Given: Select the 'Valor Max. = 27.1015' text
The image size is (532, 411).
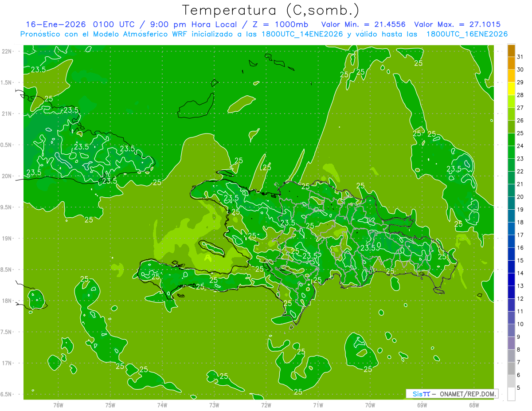Looking at the screenshot, I should click(x=457, y=24).
